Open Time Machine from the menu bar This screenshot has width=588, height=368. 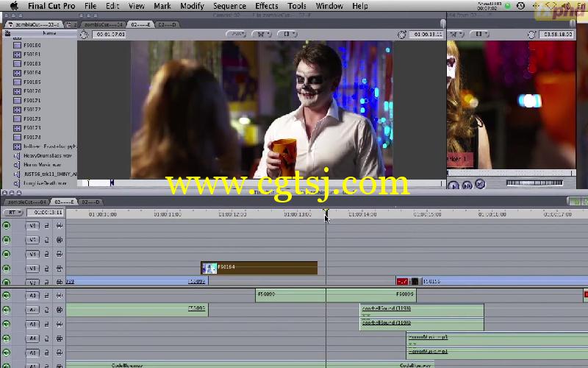(x=520, y=6)
